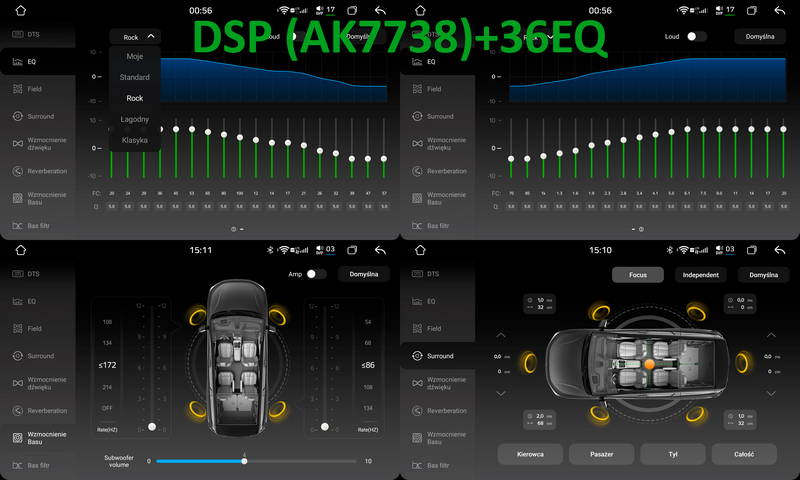Open Wzmocnienie Basu tab on the 15:11 screen
800x480 pixels.
pos(38,438)
